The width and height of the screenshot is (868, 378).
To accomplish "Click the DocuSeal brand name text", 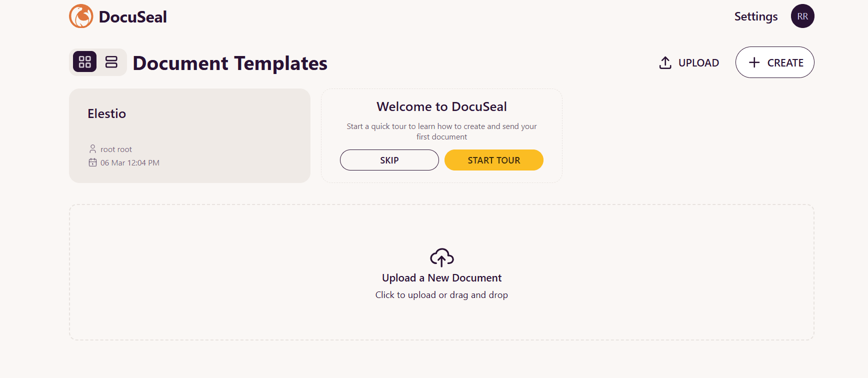I will [132, 17].
